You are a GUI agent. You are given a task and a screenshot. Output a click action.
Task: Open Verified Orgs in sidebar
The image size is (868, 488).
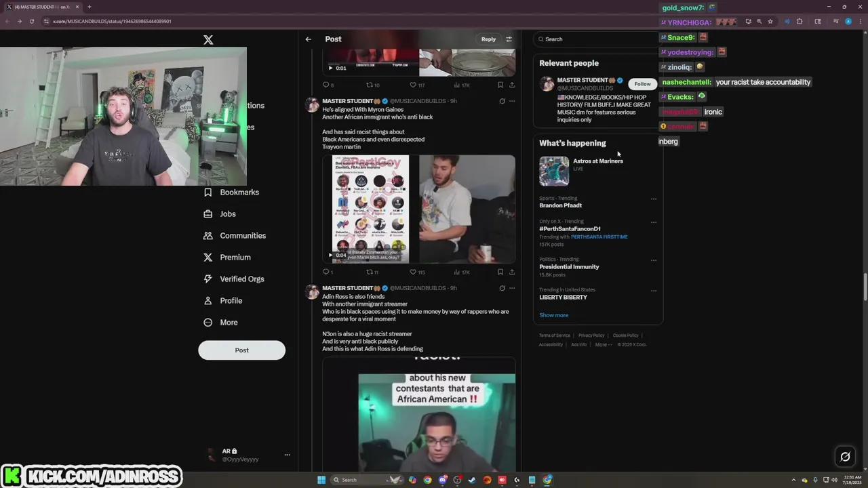click(x=233, y=279)
